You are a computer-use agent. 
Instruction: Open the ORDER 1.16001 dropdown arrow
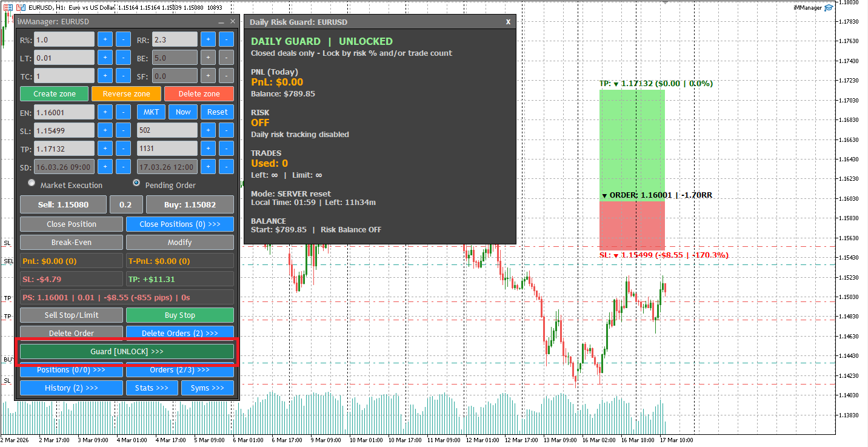604,195
